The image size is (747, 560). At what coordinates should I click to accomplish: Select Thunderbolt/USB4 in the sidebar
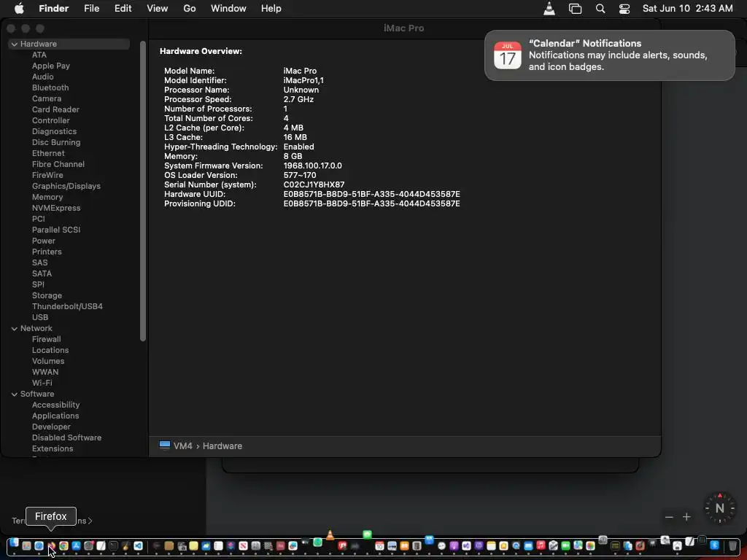click(x=67, y=307)
